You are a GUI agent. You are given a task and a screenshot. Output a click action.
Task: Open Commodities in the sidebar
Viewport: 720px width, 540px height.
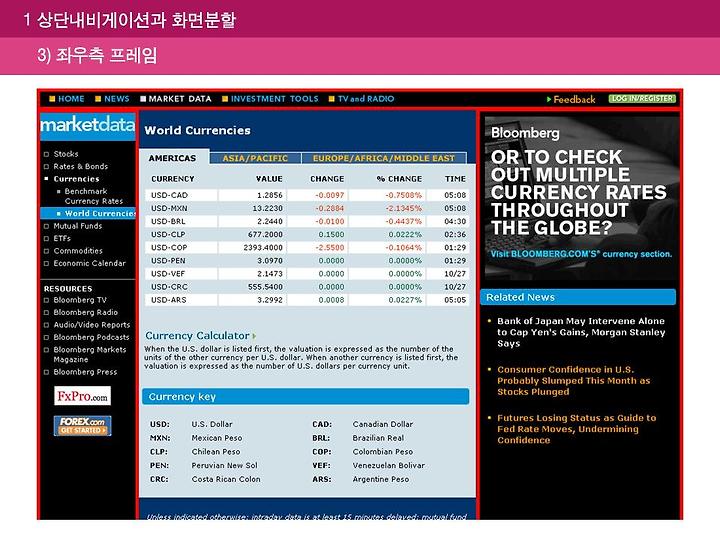click(x=78, y=251)
